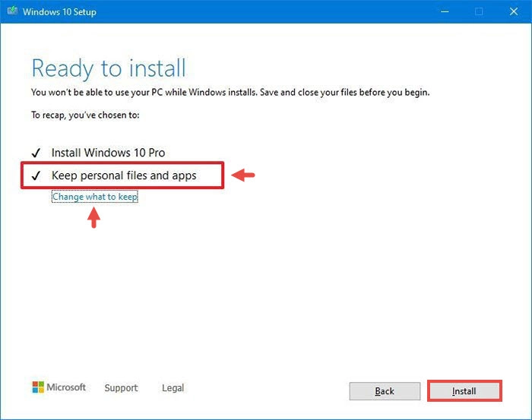This screenshot has height=420, width=532.
Task: Go back with the Back button
Action: coord(385,391)
